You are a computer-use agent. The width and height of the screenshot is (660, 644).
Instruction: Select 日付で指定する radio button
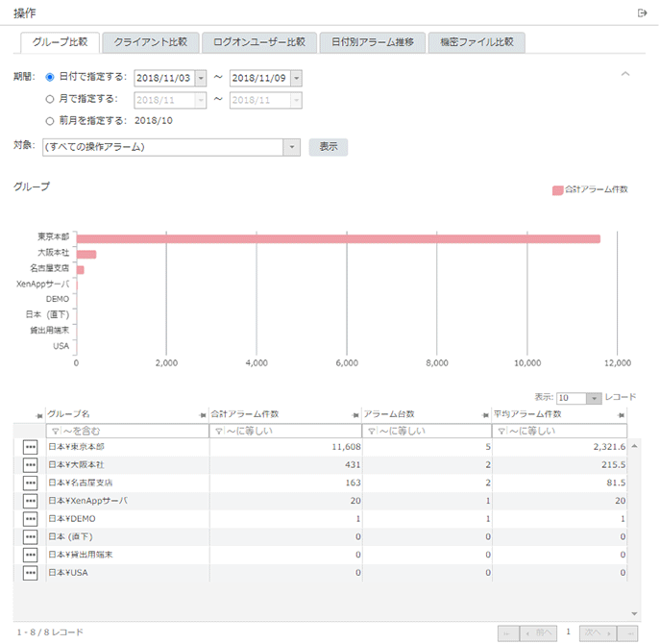pyautogui.click(x=50, y=77)
